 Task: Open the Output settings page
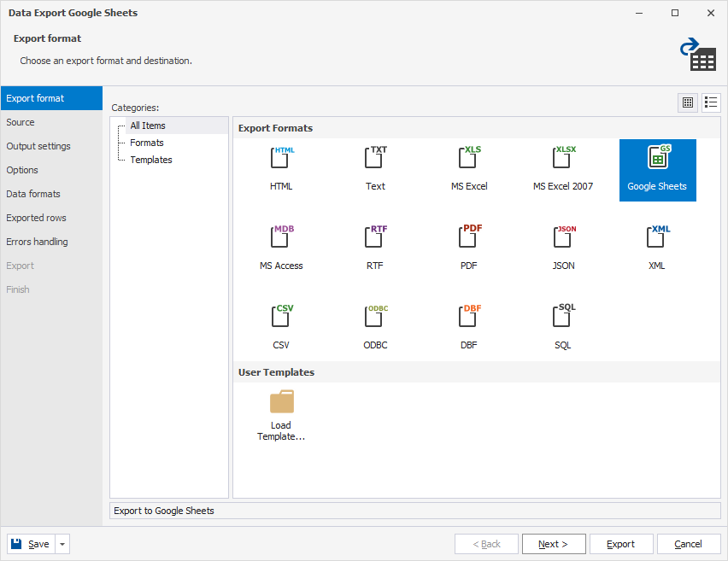pyautogui.click(x=51, y=146)
